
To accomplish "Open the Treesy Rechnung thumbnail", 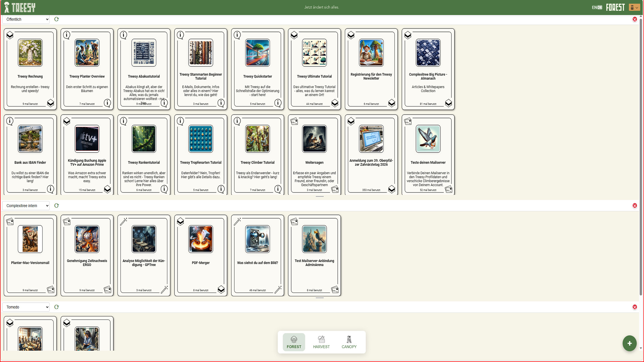I will (30, 53).
